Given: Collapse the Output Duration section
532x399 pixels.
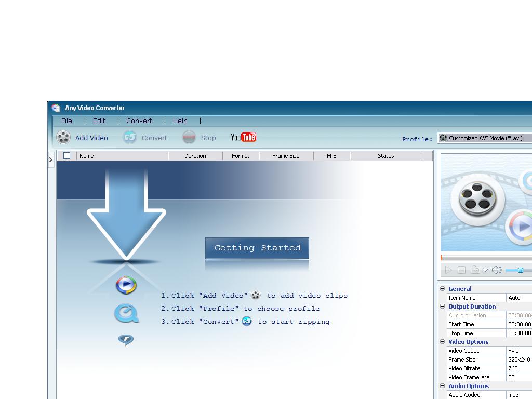Looking at the screenshot, I should (443, 307).
